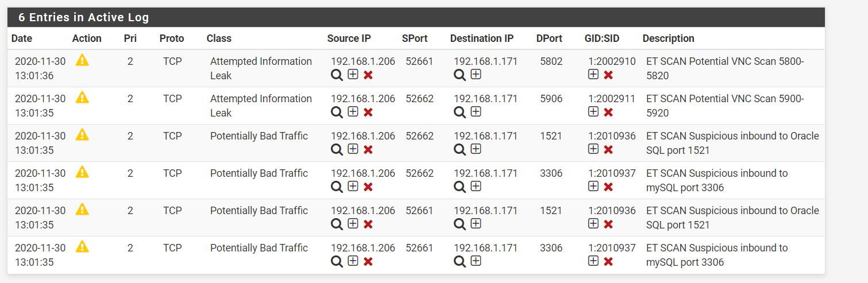This screenshot has width=868, height=283.
Task: Click the plus icon under destination IP in the VNC 5800-5820 row
Action: (476, 75)
